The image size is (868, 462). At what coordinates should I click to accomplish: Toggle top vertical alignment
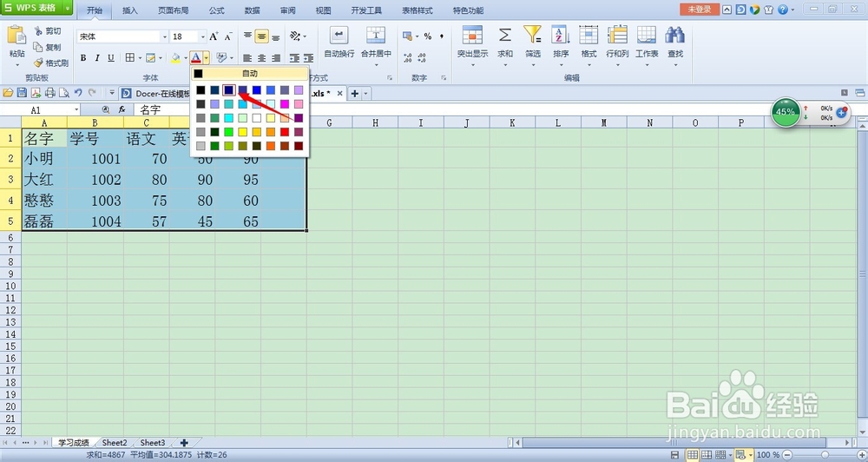(247, 36)
